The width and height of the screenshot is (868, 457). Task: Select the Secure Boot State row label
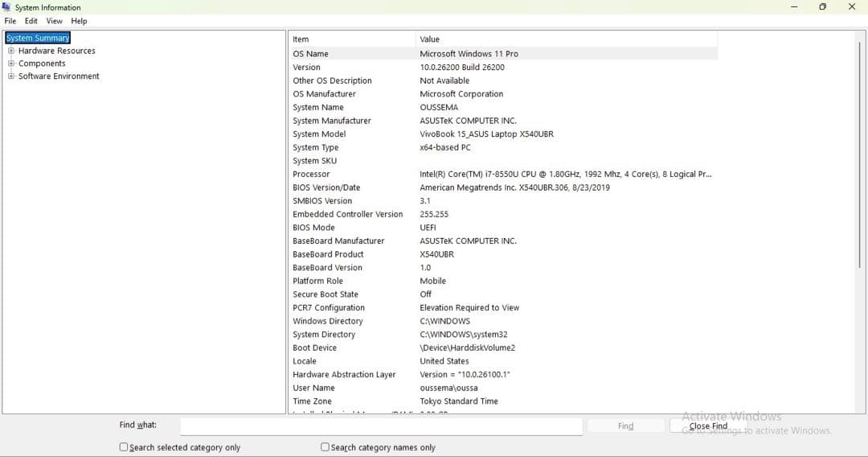pos(325,294)
